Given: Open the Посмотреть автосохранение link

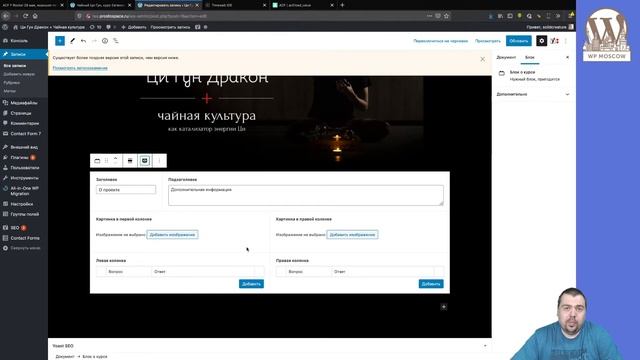Looking at the screenshot, I should [x=80, y=68].
